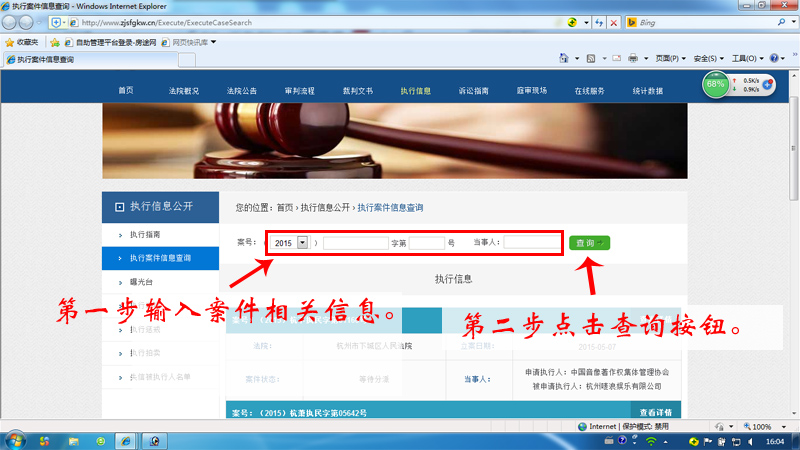
Task: Open the File Explorer taskbar icon
Action: tap(73, 441)
